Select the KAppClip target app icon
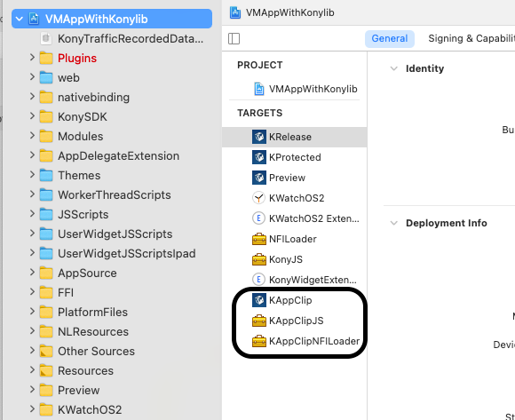515x420 pixels. tap(258, 300)
